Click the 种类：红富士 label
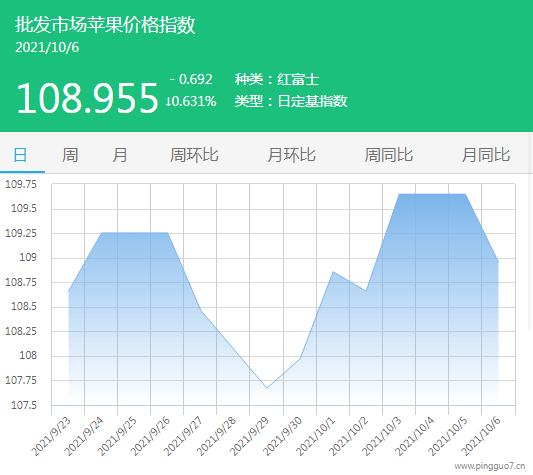Viewport: 533px width, 475px height. click(277, 79)
